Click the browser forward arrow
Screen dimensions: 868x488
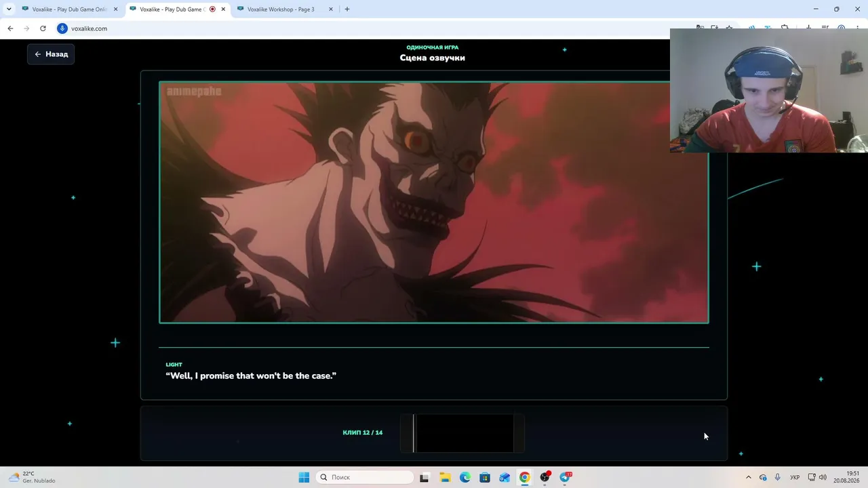pos(26,28)
